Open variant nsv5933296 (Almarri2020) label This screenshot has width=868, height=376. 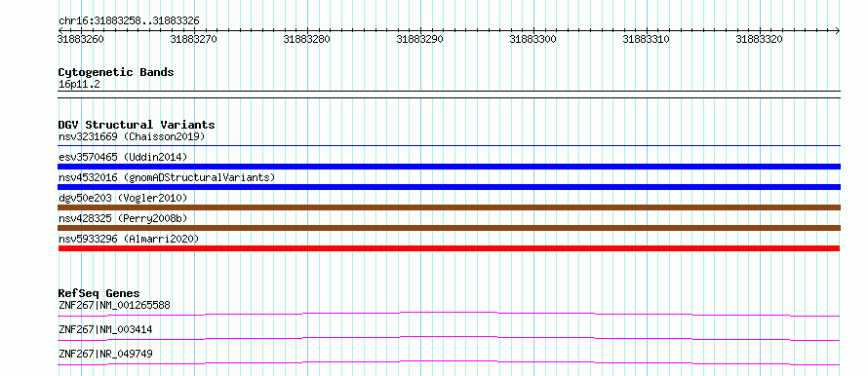[129, 239]
